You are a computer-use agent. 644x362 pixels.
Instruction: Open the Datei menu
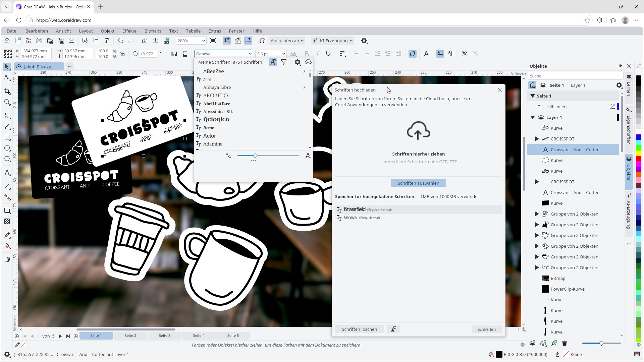click(12, 31)
